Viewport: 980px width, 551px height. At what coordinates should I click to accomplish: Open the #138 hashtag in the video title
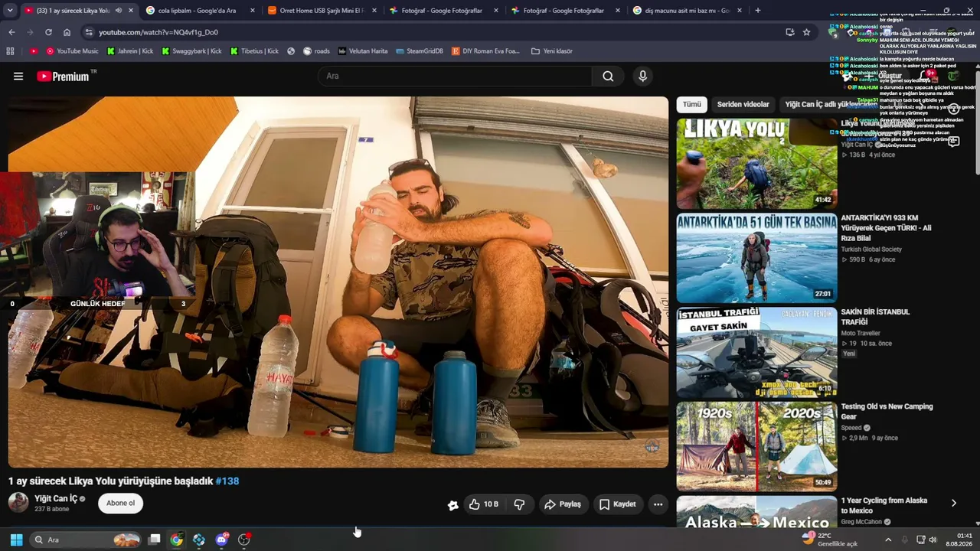click(227, 481)
